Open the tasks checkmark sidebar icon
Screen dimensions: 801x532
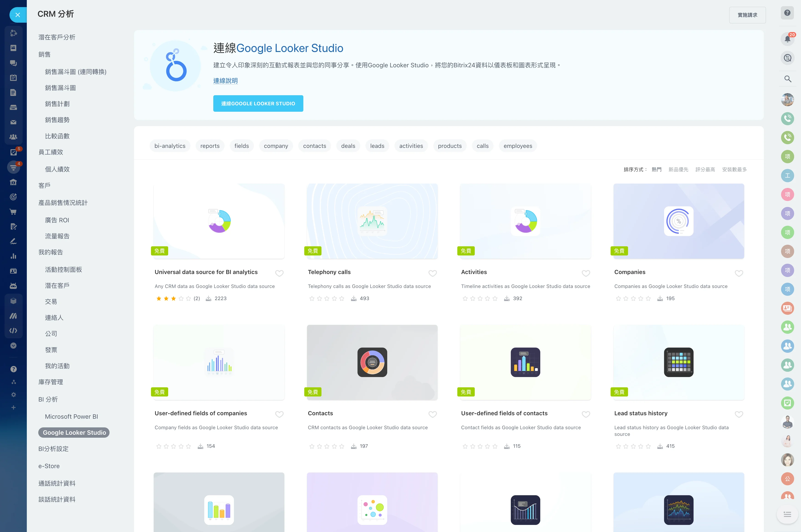(x=13, y=152)
